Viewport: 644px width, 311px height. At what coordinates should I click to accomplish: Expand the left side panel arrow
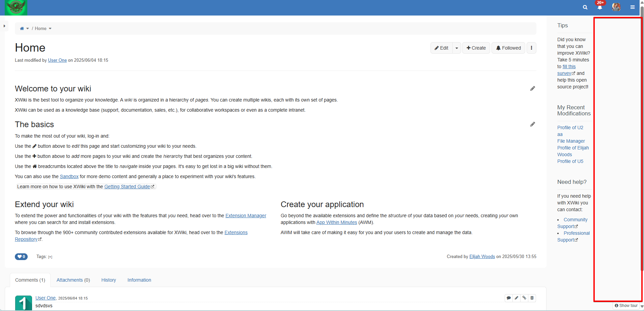coord(4,26)
